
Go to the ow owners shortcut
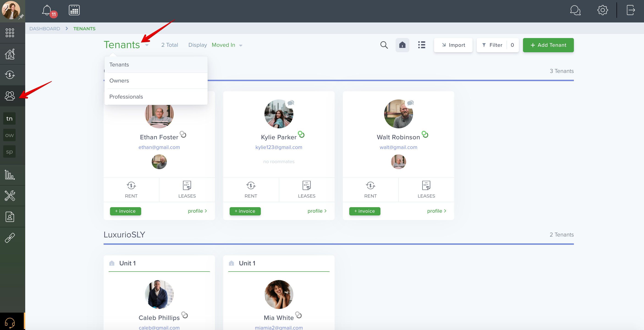[9, 135]
